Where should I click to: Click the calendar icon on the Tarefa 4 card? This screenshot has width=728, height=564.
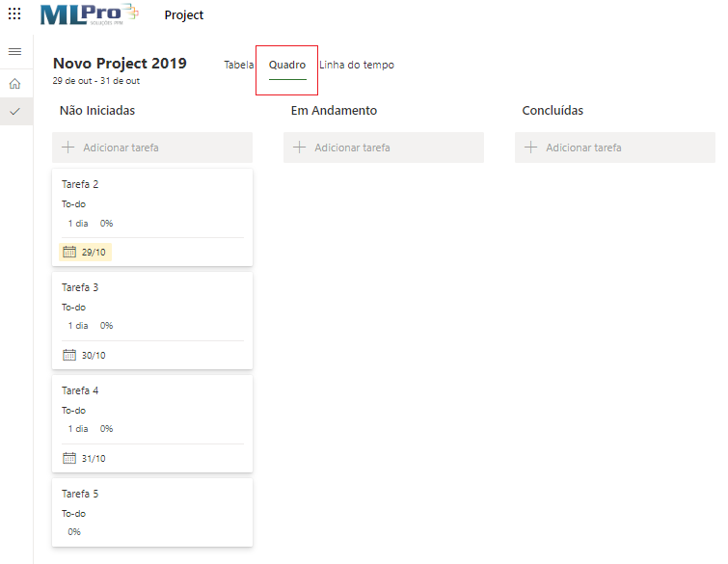tap(69, 458)
